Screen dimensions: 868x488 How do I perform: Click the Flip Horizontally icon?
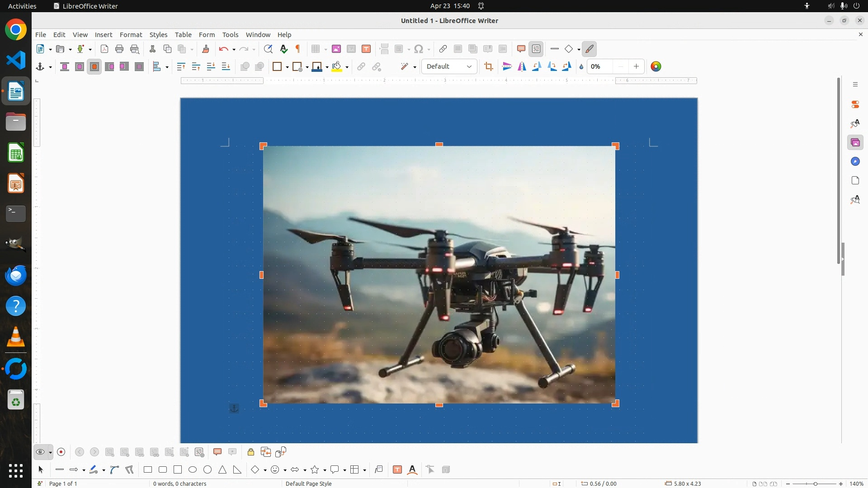(522, 66)
